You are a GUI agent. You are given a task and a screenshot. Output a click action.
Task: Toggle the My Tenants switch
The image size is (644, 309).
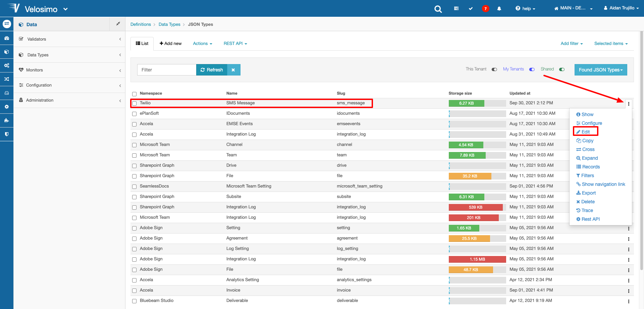[532, 69]
